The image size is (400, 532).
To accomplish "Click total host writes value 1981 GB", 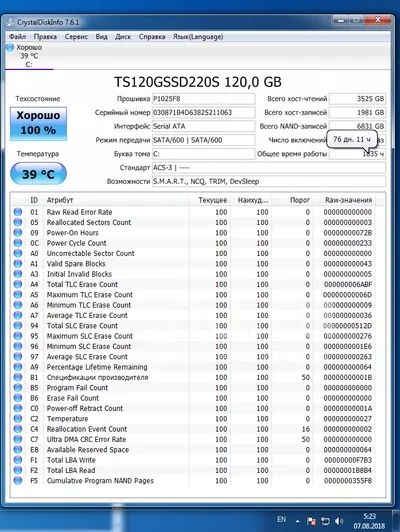I will (x=358, y=112).
